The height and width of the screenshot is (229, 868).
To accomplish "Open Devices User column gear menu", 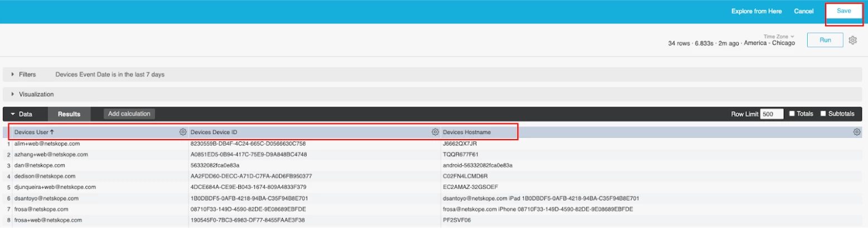I will click(x=182, y=132).
